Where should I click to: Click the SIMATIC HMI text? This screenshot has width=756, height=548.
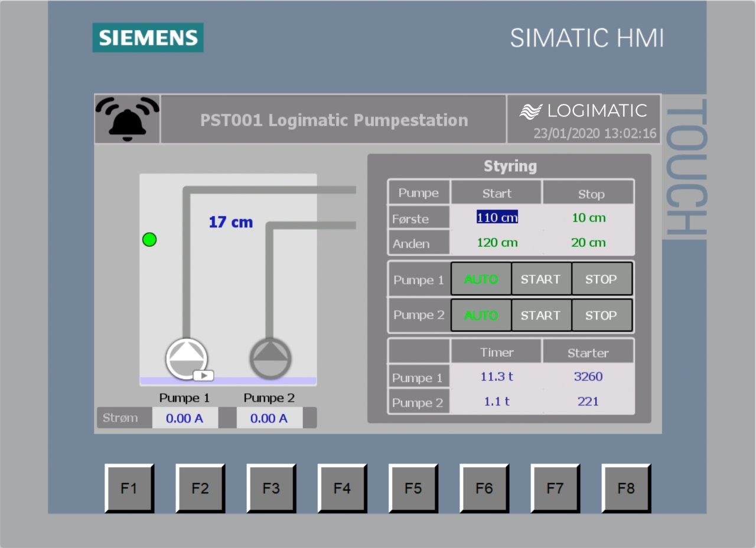click(x=587, y=38)
